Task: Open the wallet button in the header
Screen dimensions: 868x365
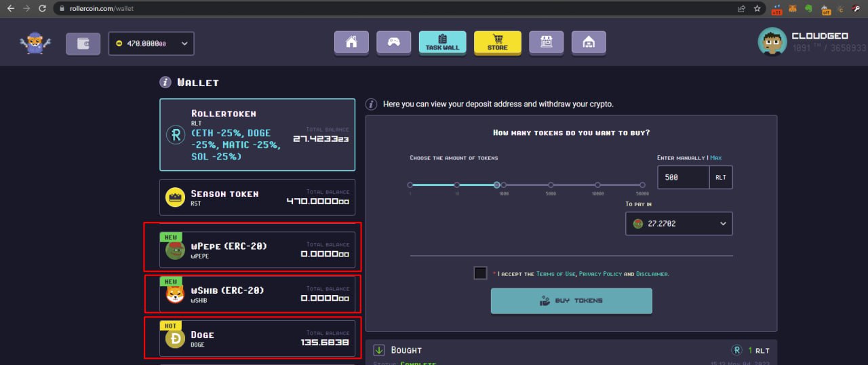Action: (x=83, y=43)
